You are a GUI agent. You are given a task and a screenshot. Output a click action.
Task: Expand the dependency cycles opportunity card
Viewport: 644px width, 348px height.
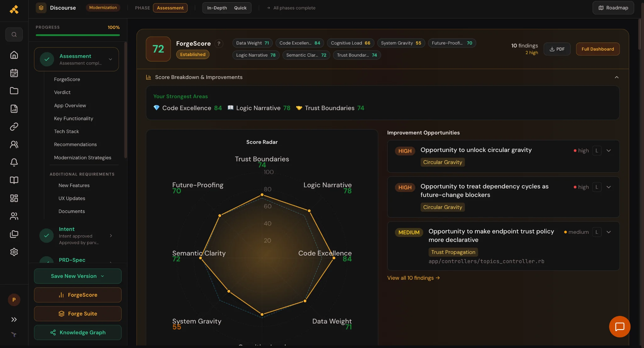(x=608, y=187)
